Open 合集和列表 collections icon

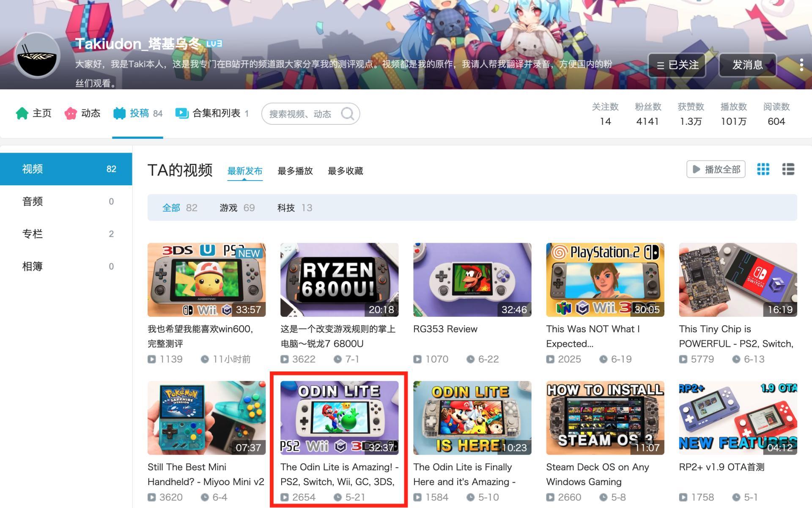(x=181, y=113)
